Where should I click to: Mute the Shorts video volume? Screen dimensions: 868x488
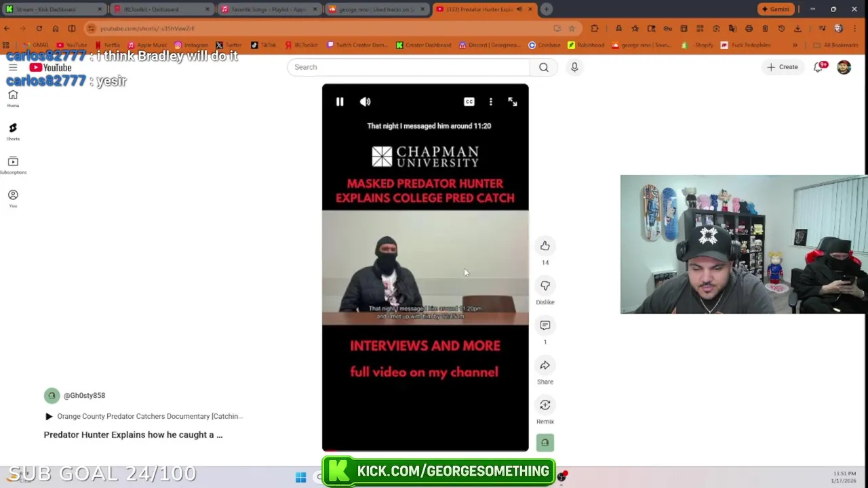(x=366, y=102)
